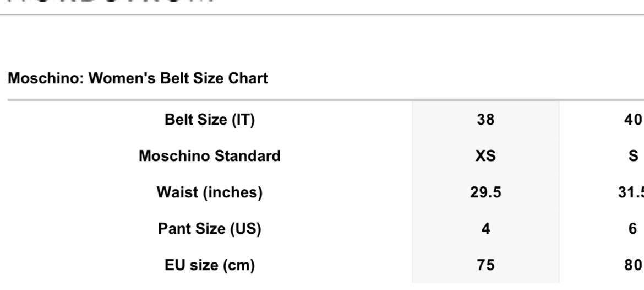644x290 pixels.
Task: Select the 80 cm value
Action: click(633, 265)
